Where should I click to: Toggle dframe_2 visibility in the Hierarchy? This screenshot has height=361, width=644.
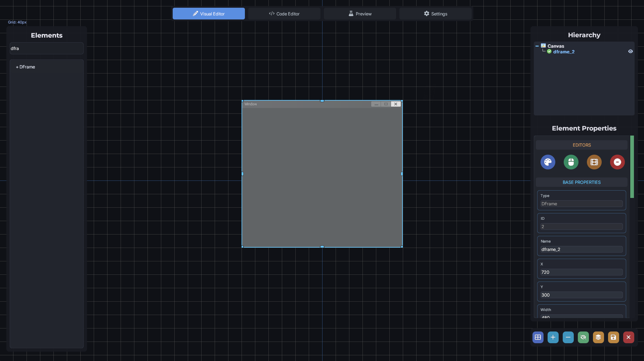tap(630, 51)
